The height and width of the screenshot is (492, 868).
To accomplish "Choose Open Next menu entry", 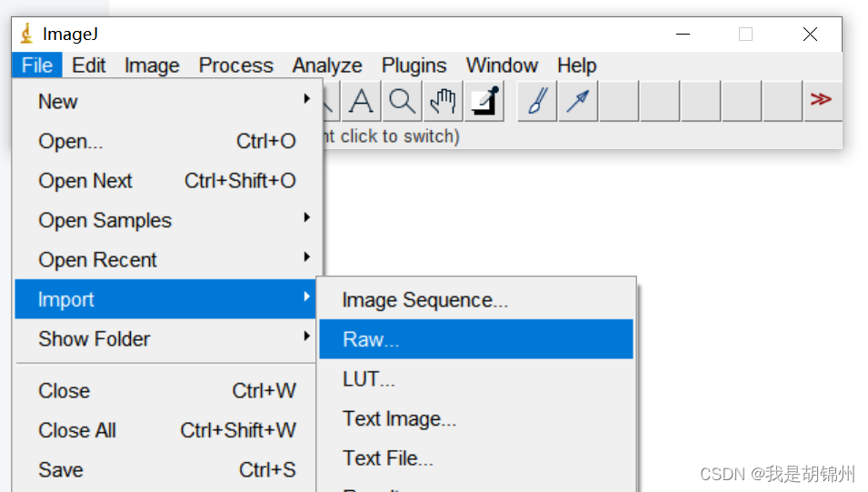I will click(165, 181).
